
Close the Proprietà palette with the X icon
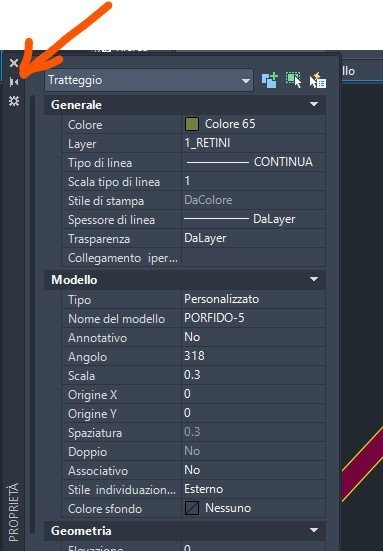click(x=14, y=63)
